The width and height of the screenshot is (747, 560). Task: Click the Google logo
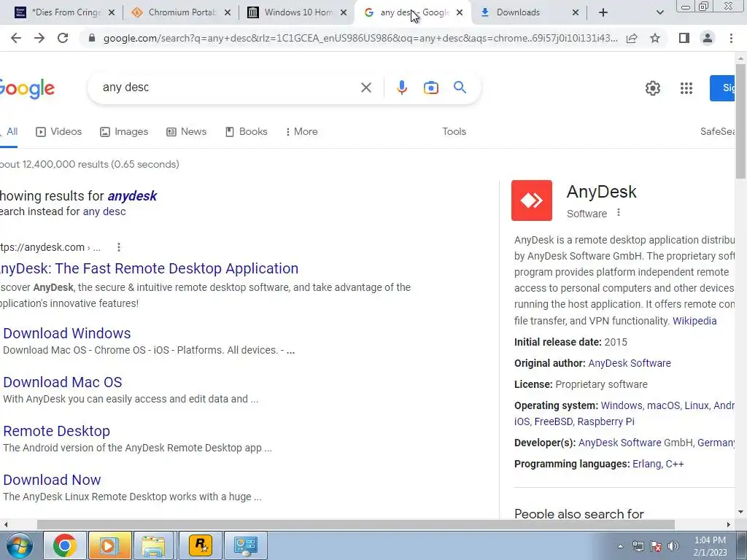point(27,88)
